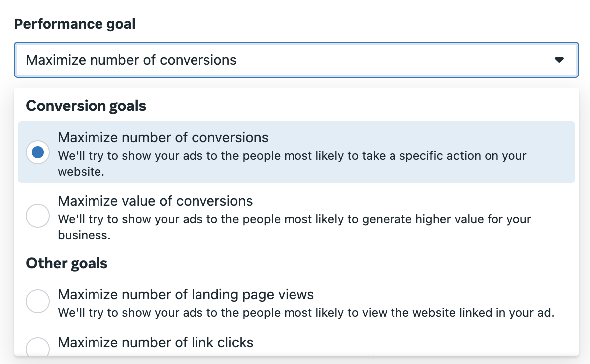Click the highlighted 'Maximize number of conversions' option title
Viewport: 590px width, 364px height.
click(x=163, y=138)
